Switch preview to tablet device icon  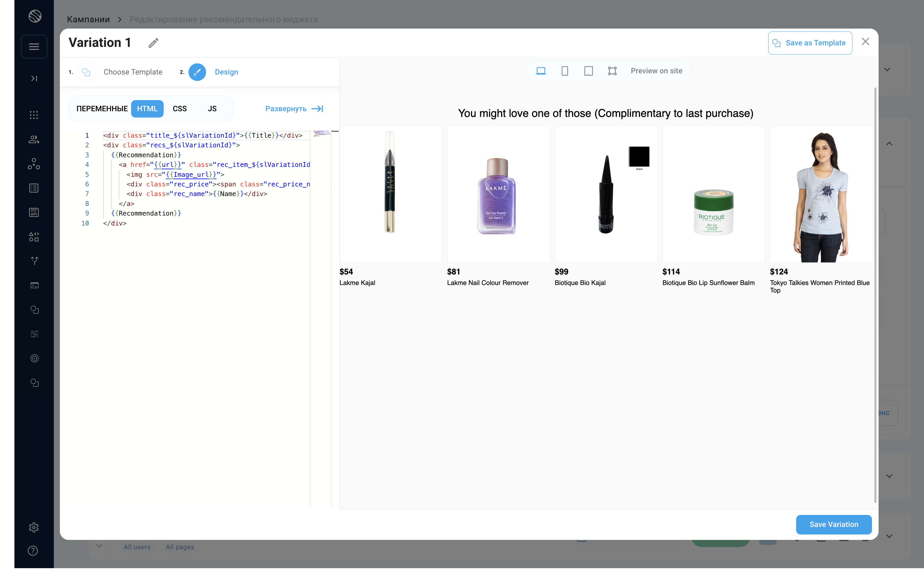pyautogui.click(x=588, y=71)
